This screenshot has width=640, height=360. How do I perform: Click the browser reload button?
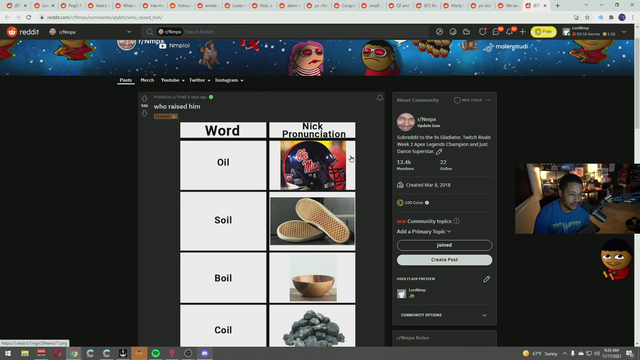29,18
